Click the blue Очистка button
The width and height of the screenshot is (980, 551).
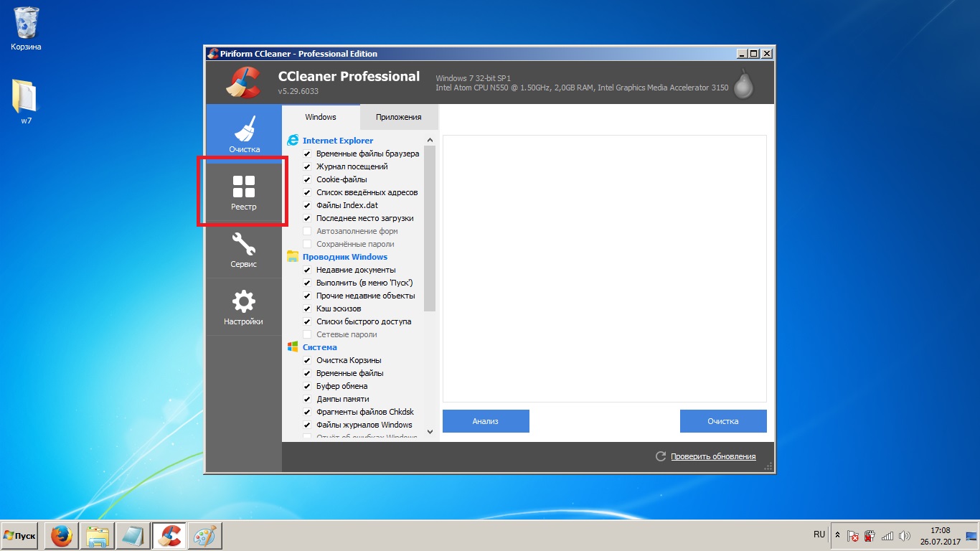pos(723,421)
